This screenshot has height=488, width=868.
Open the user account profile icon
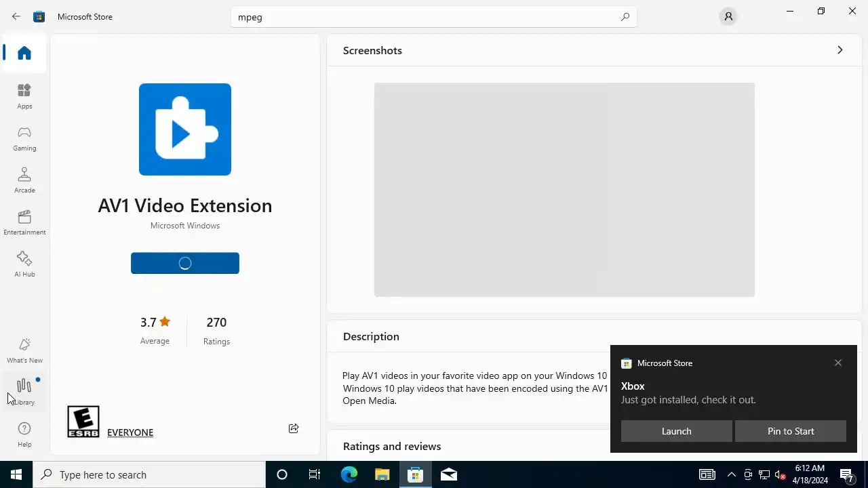coord(728,17)
